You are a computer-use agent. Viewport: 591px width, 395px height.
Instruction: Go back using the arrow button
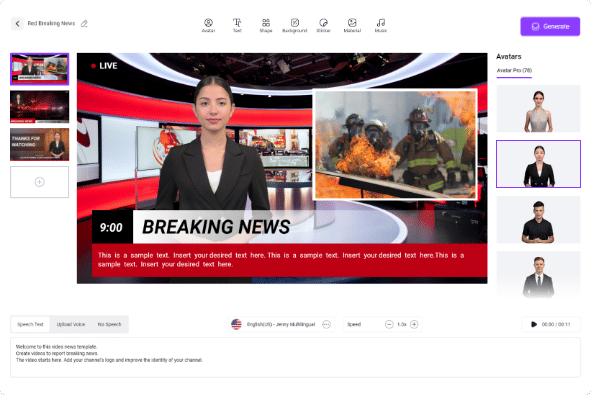[17, 23]
